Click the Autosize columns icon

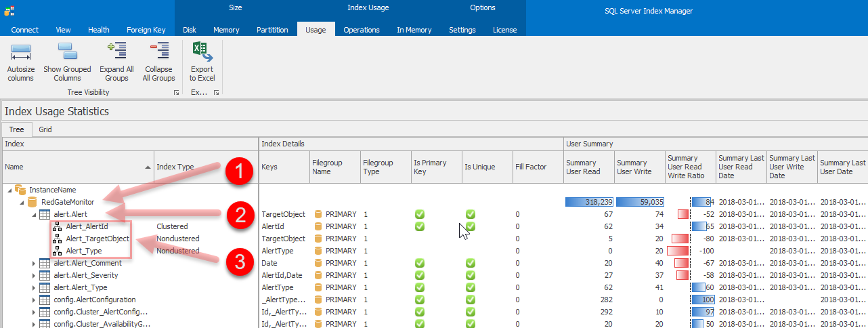[x=21, y=52]
